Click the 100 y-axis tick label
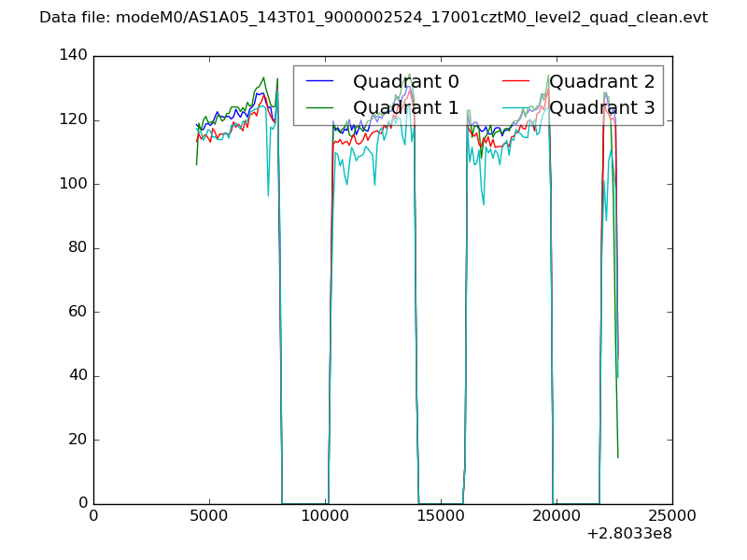 click(75, 184)
